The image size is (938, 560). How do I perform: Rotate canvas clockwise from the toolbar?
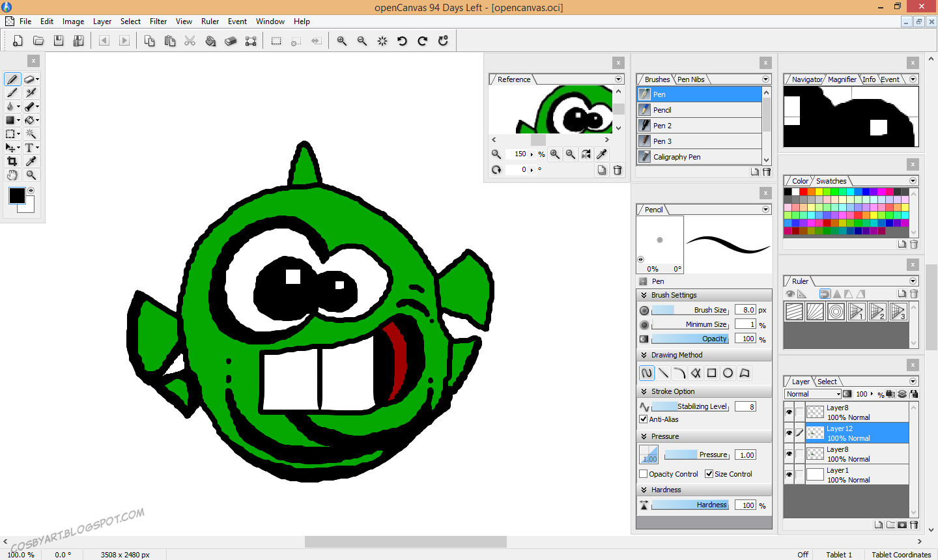[422, 41]
